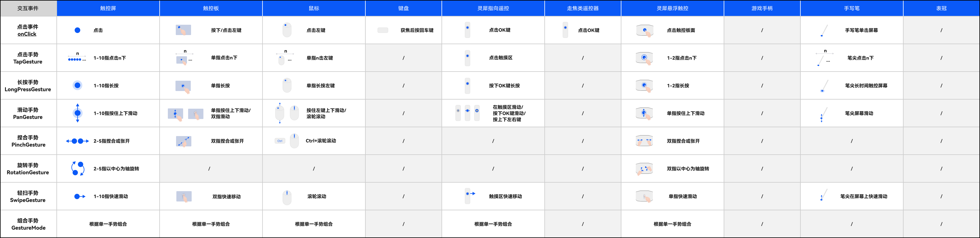Click touchpad icon beside 双指快速移动
980x238 pixels.
pos(184,197)
